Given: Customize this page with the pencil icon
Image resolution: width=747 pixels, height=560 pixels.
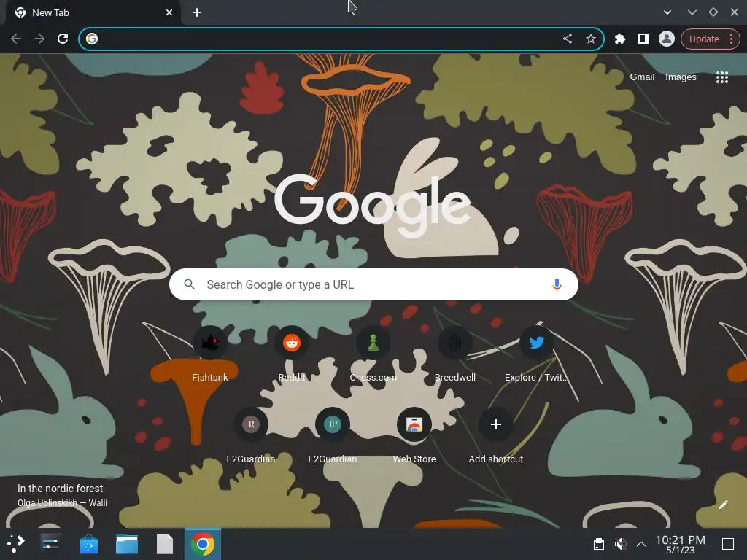Looking at the screenshot, I should tap(723, 505).
